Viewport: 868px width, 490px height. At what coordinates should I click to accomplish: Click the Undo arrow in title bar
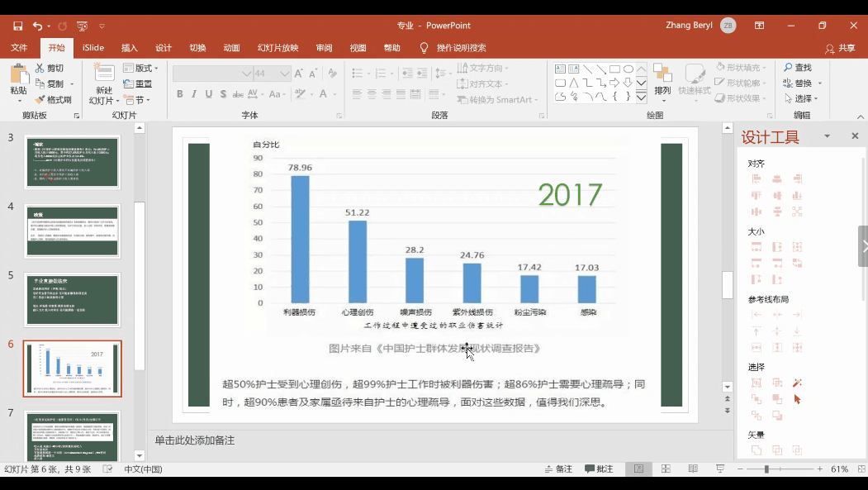[38, 26]
